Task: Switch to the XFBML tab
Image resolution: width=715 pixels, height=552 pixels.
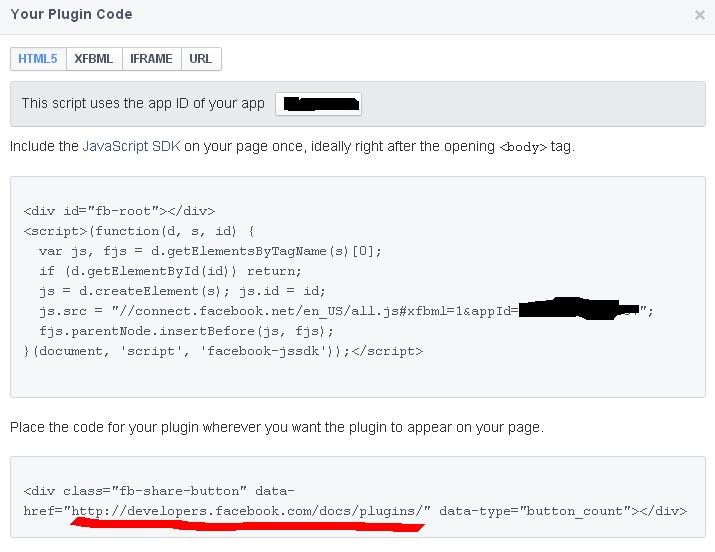Action: (94, 59)
